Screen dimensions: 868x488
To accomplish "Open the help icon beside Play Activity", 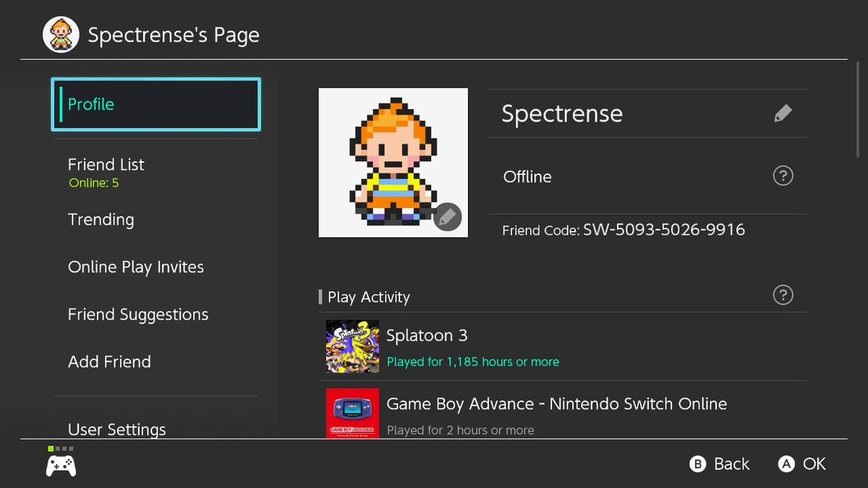I will point(783,295).
